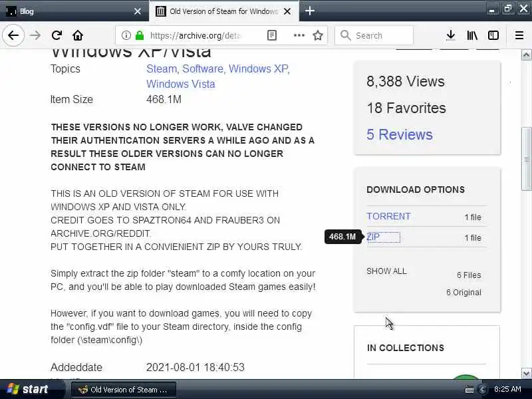This screenshot has height=399, width=532.
Task: Jump to the 5 Reviews link
Action: click(x=400, y=135)
